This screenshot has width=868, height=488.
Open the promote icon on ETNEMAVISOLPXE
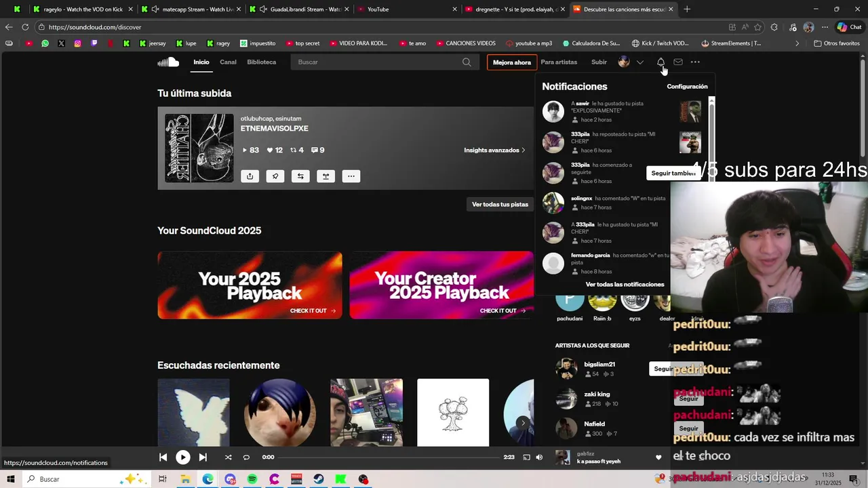point(325,176)
